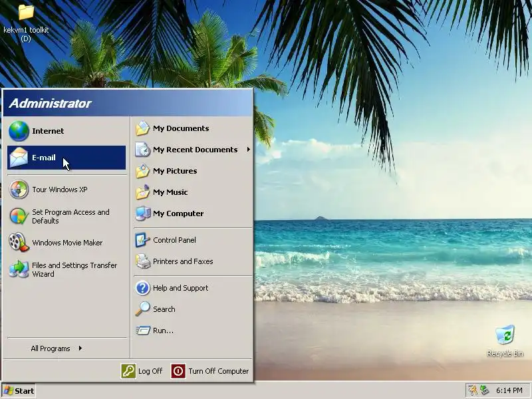Click the Printers and Faxes icon

click(x=143, y=261)
